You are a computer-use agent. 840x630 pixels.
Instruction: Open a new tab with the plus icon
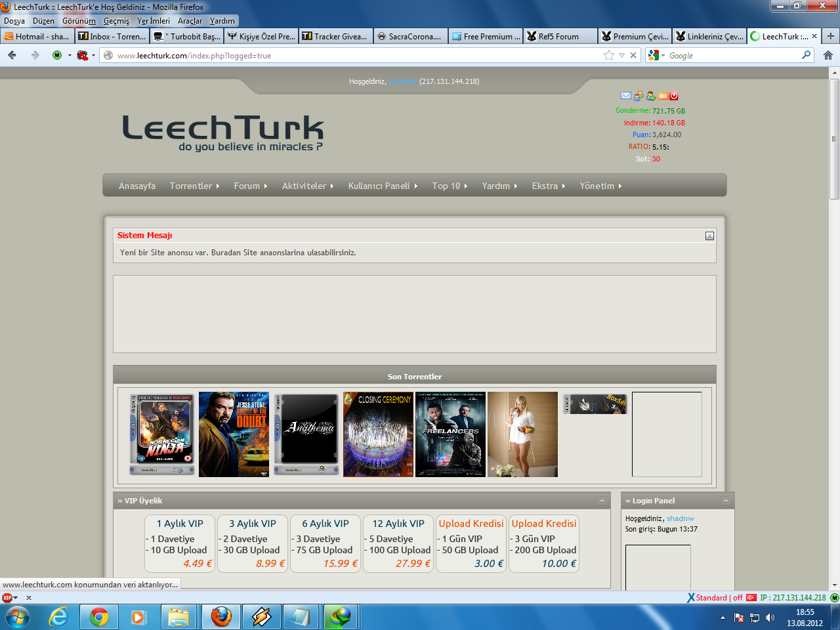click(x=831, y=36)
